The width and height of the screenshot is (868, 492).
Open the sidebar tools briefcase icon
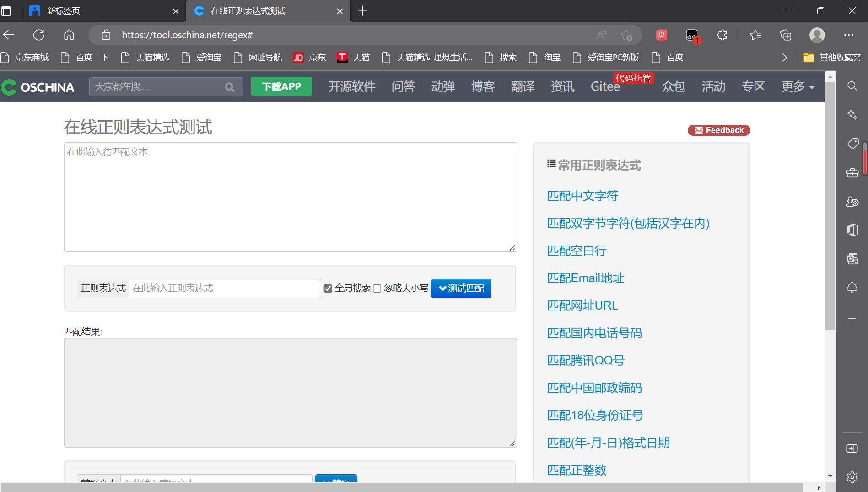coord(852,173)
